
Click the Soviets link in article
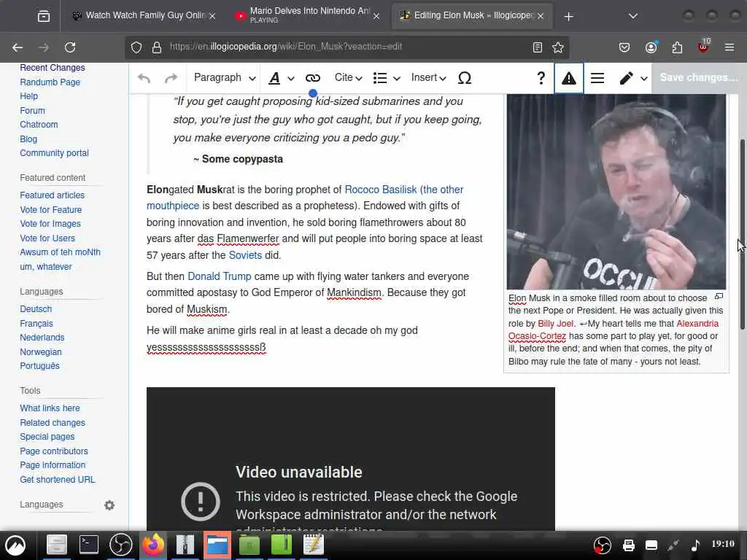tap(245, 255)
